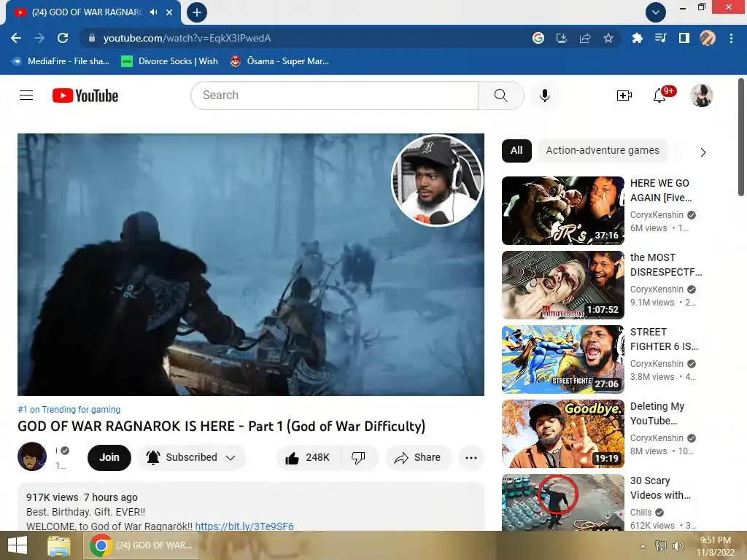Open the Create video camera icon
747x560 pixels.
[x=624, y=96]
